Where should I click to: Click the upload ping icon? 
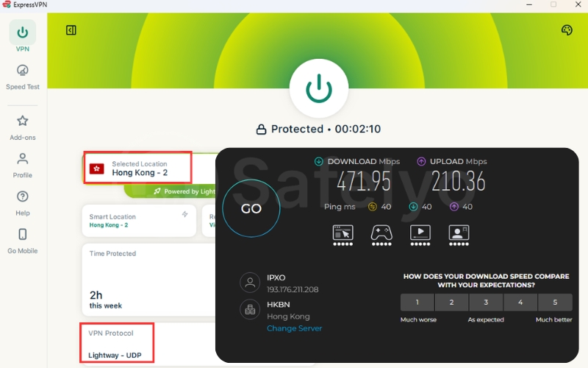(x=453, y=207)
